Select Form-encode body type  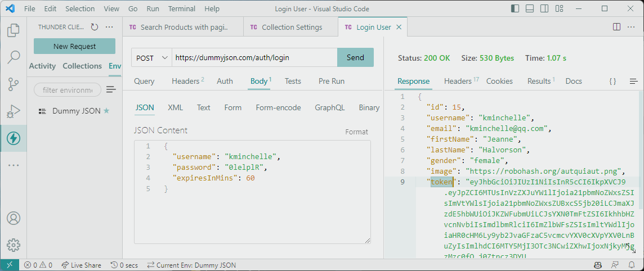(279, 108)
